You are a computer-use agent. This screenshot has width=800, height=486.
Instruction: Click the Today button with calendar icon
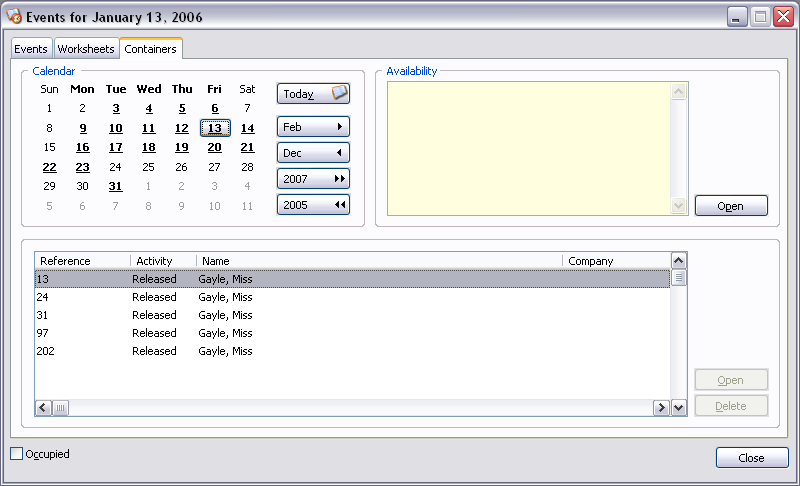[x=313, y=94]
